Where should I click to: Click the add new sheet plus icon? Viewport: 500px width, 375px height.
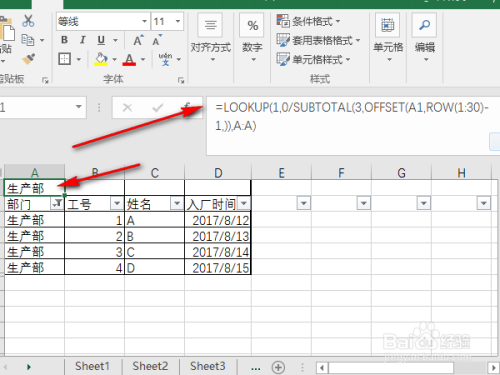tap(278, 367)
